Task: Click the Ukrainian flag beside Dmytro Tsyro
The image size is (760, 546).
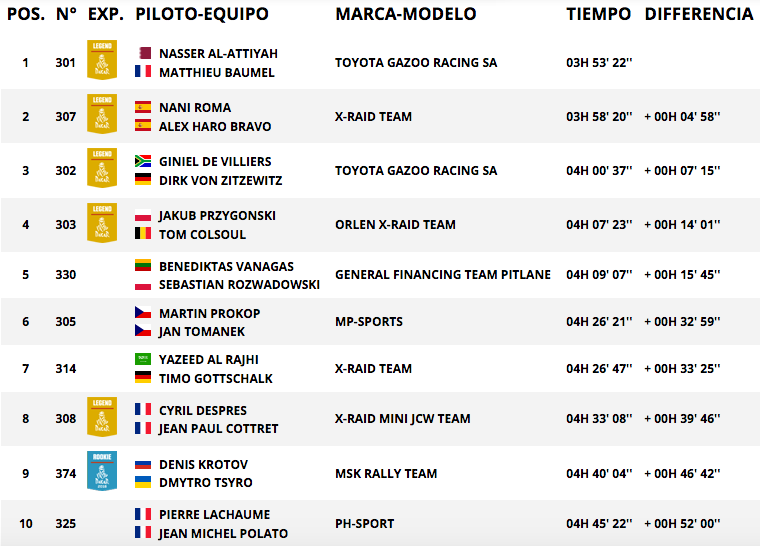Action: [x=143, y=482]
